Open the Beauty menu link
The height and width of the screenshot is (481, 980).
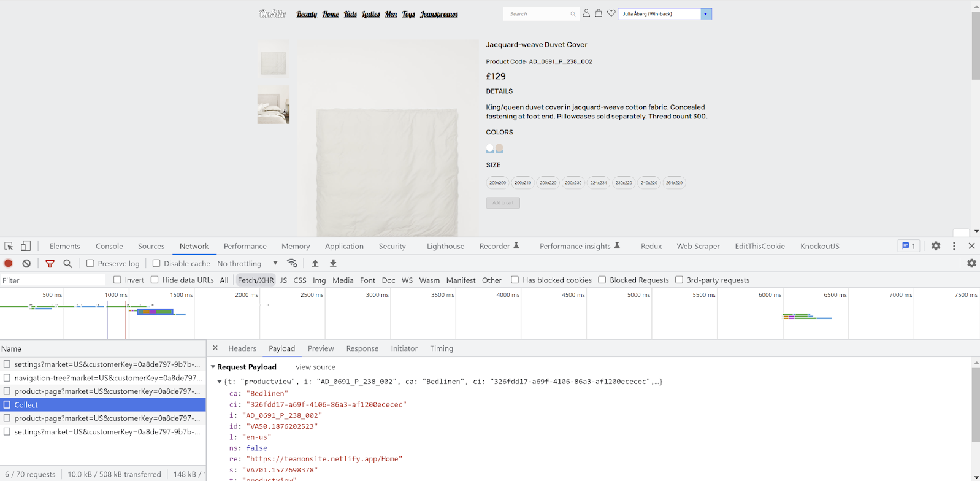(307, 14)
